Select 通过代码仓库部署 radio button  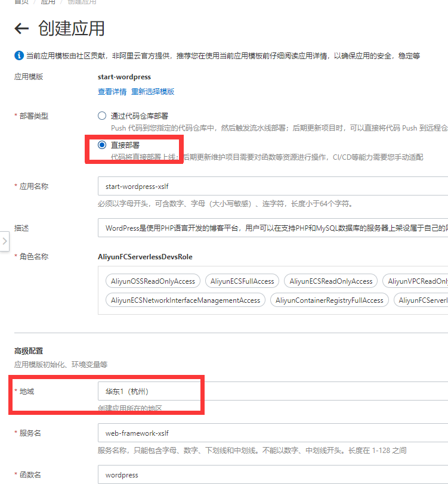point(102,116)
